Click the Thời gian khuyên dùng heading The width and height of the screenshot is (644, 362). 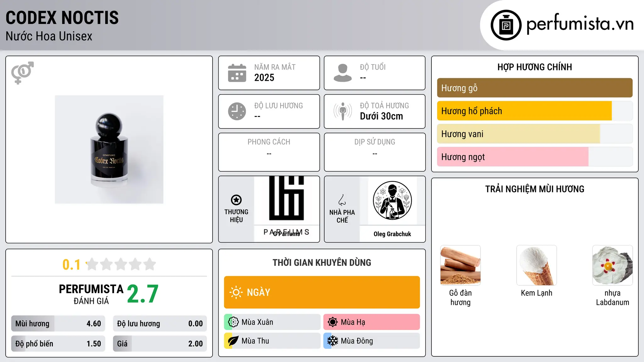click(322, 263)
